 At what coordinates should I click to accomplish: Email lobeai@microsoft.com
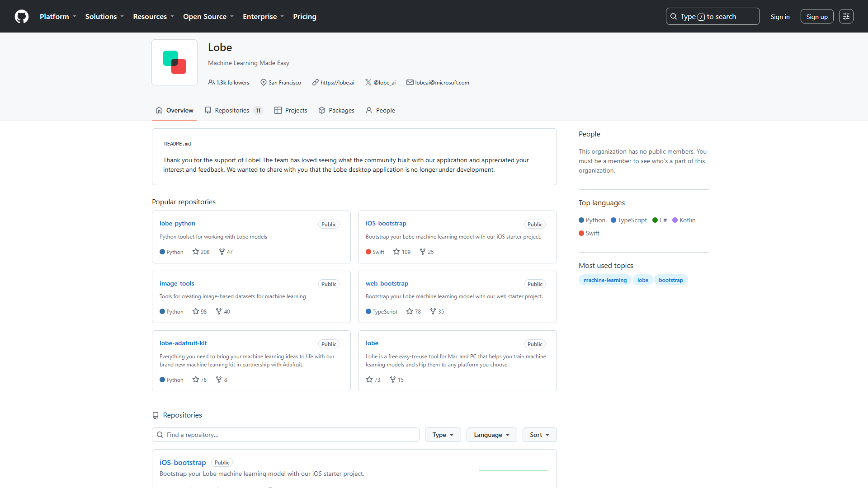pyautogui.click(x=442, y=83)
